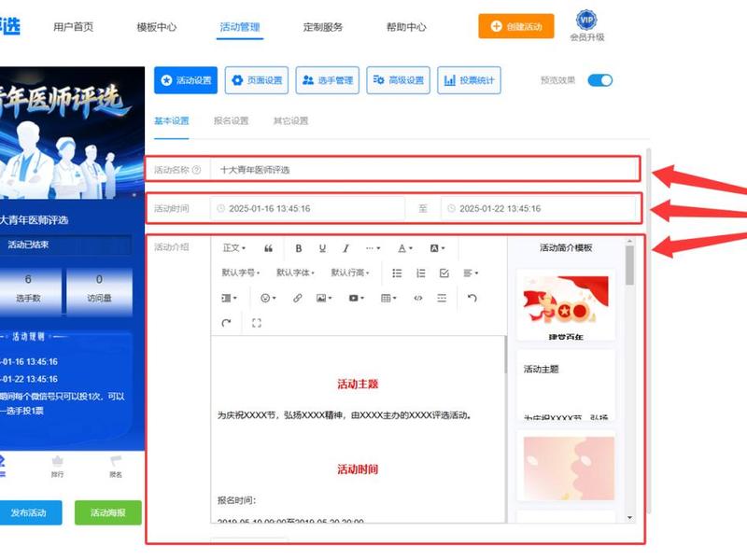The image size is (747, 560).
Task: Open the emoji picker dropdown
Action: [268, 298]
